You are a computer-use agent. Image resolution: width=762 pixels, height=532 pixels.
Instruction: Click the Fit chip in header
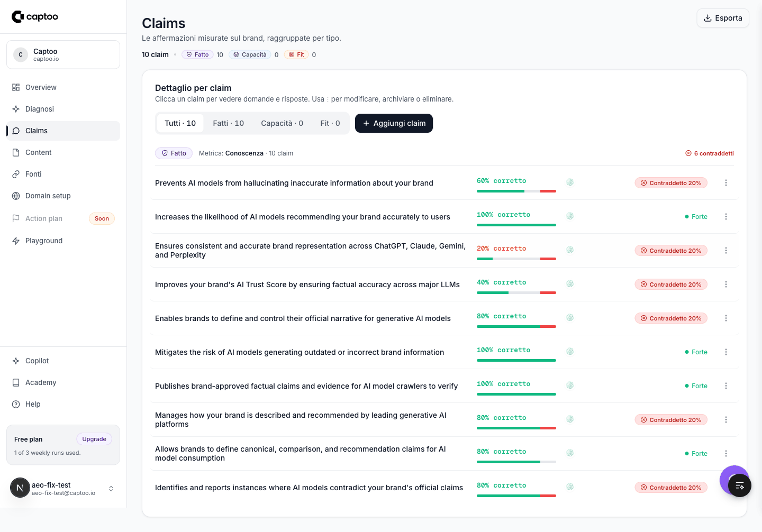coord(296,54)
